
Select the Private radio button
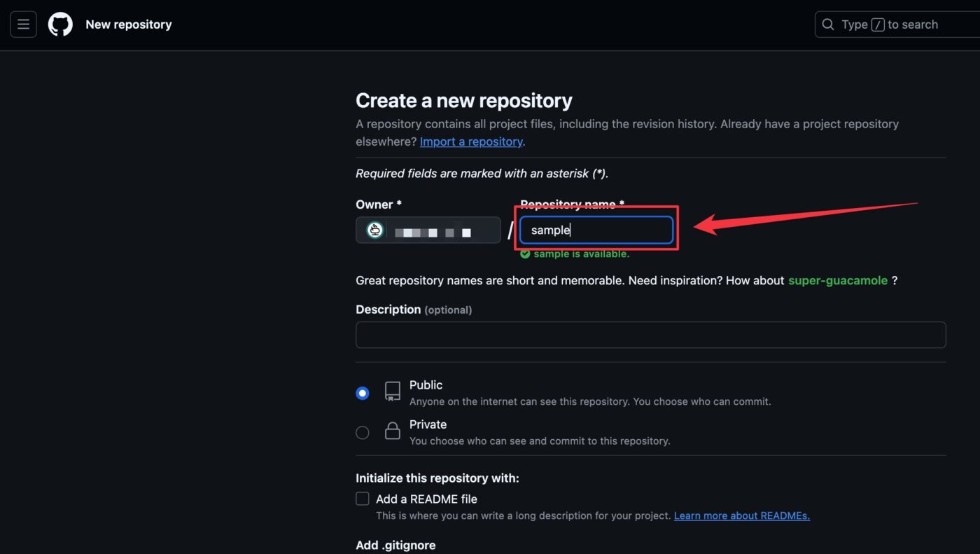click(362, 433)
